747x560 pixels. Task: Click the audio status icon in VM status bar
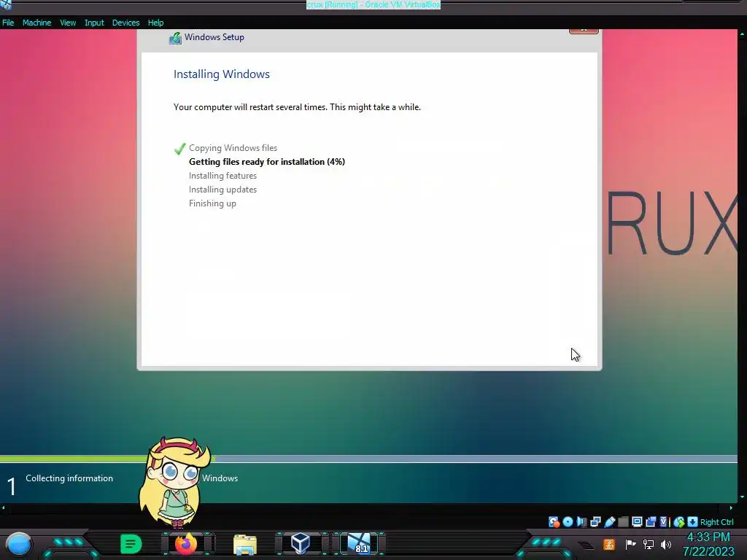click(x=581, y=522)
